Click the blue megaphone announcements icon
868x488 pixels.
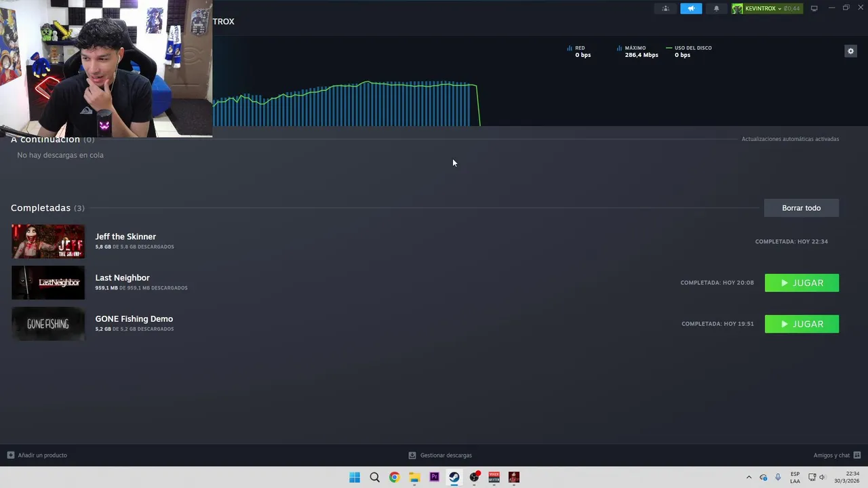point(691,8)
